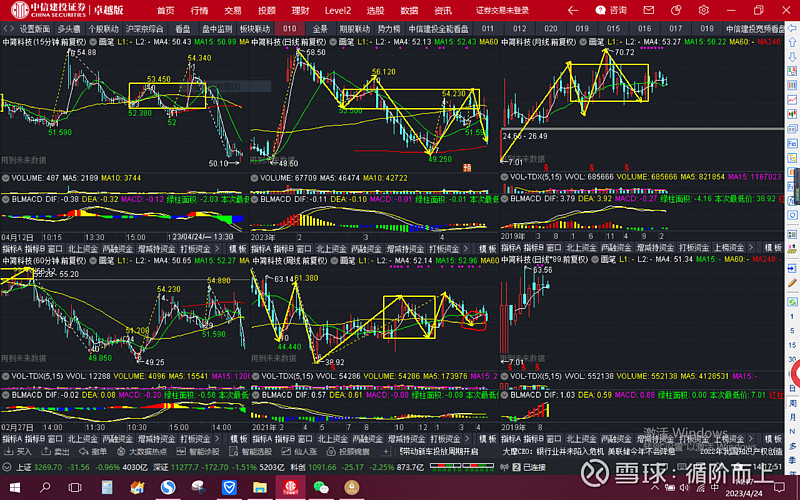The width and height of the screenshot is (800, 500).
Task: Open the BLMACD indicator dropdown in the 15分钟 chart
Action: [5, 198]
